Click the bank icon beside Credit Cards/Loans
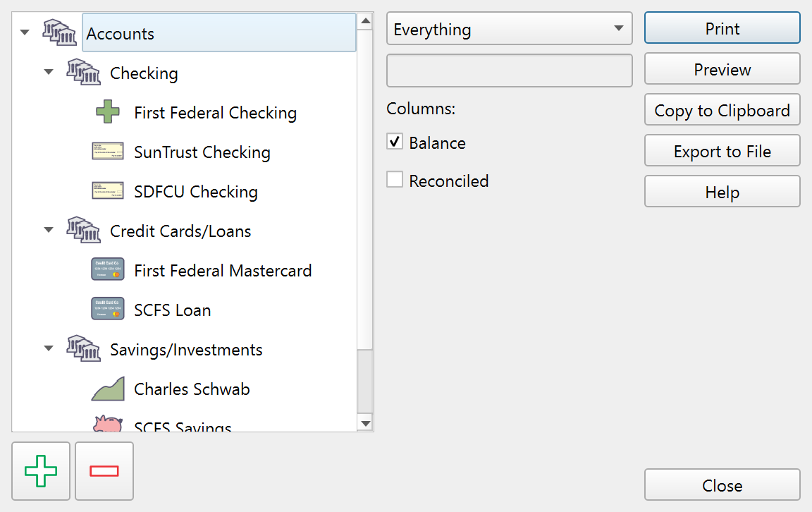Image resolution: width=812 pixels, height=512 pixels. click(83, 230)
